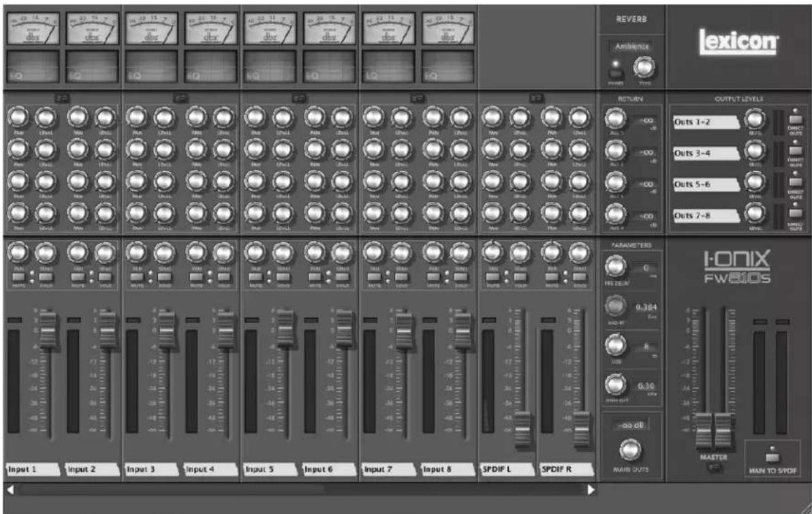Mute the Input 1 channel
The image size is (812, 514).
[18, 277]
